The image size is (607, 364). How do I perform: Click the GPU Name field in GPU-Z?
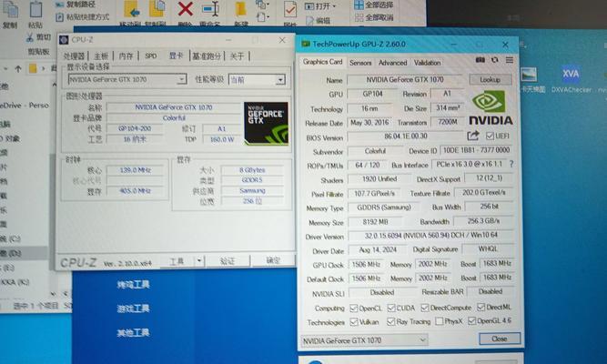pos(405,79)
